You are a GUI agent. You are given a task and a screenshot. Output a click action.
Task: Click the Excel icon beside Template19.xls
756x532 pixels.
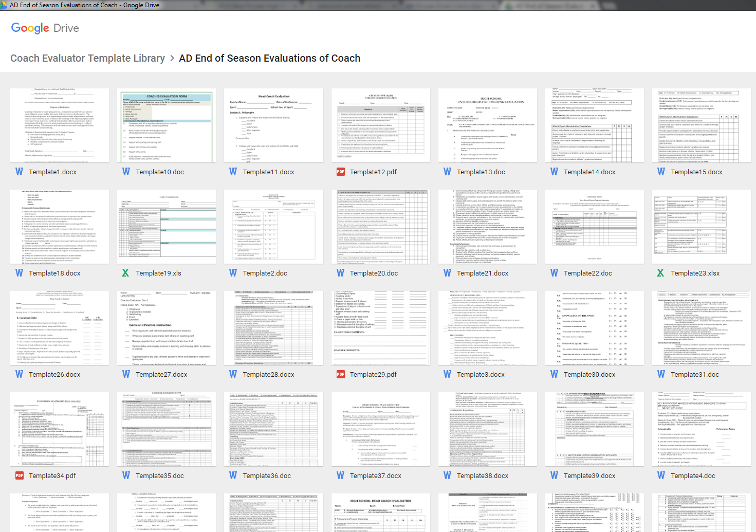[x=126, y=273]
